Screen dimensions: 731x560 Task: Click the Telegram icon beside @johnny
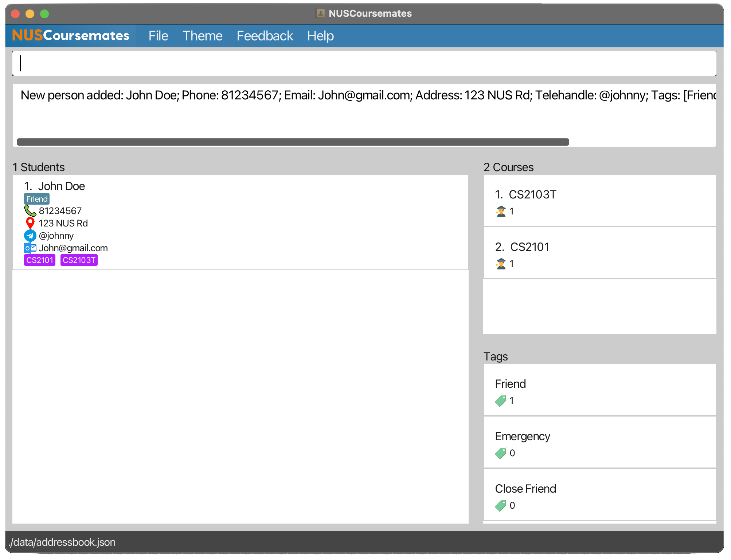(x=30, y=236)
